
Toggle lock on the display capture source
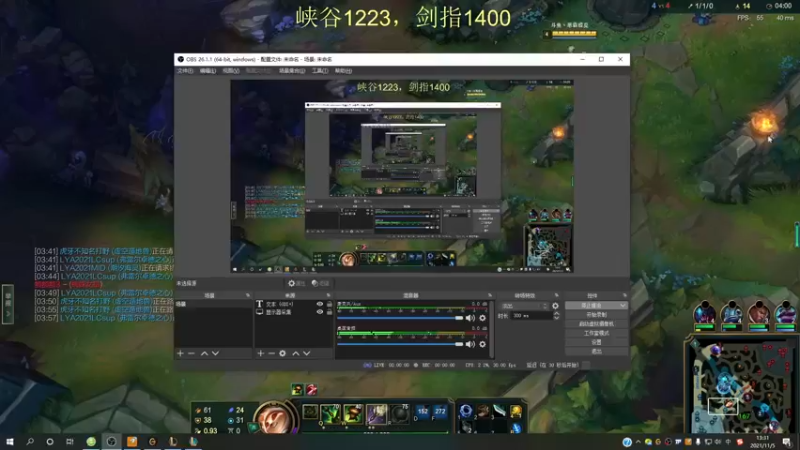(x=329, y=312)
